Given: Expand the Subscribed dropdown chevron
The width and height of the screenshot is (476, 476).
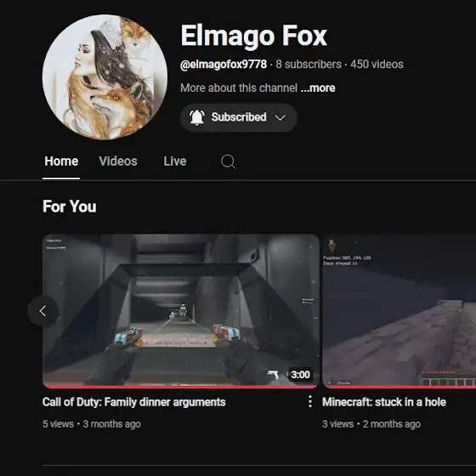Looking at the screenshot, I should (280, 117).
